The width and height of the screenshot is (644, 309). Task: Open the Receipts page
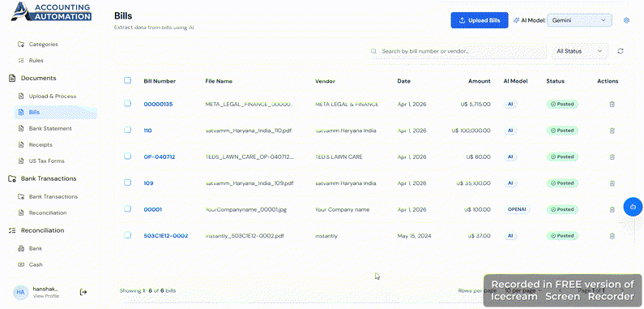click(x=41, y=145)
